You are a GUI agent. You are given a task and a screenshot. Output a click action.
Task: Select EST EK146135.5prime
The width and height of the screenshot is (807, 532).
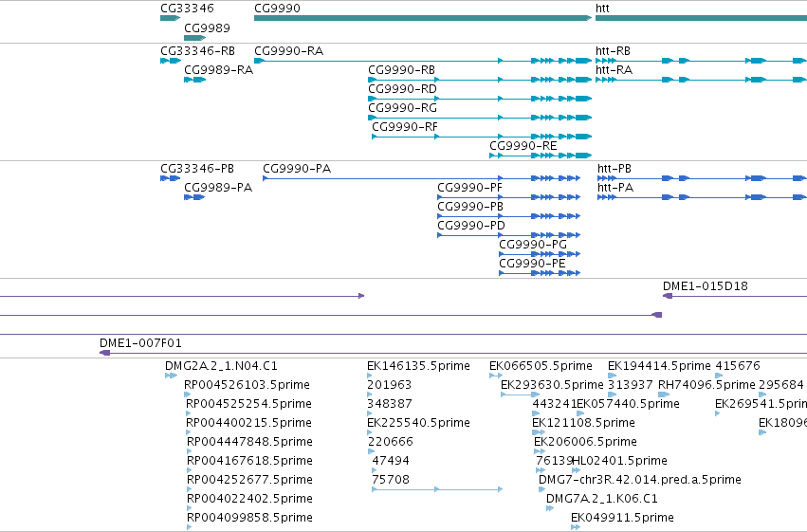click(x=418, y=366)
